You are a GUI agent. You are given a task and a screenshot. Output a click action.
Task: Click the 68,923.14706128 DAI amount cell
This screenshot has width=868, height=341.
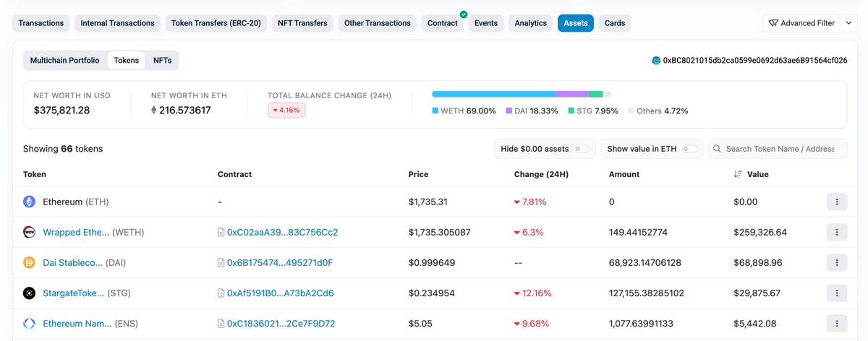pyautogui.click(x=645, y=263)
